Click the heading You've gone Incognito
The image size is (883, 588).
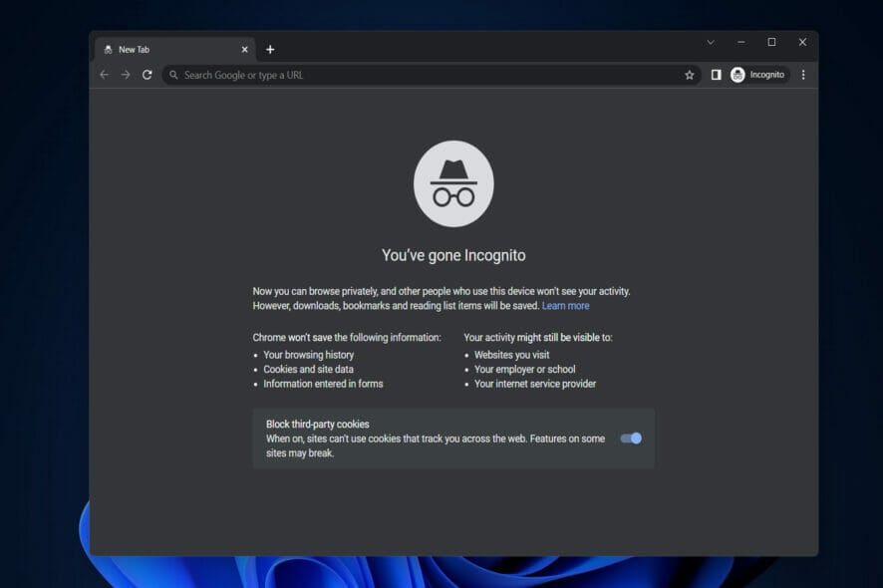coord(453,255)
